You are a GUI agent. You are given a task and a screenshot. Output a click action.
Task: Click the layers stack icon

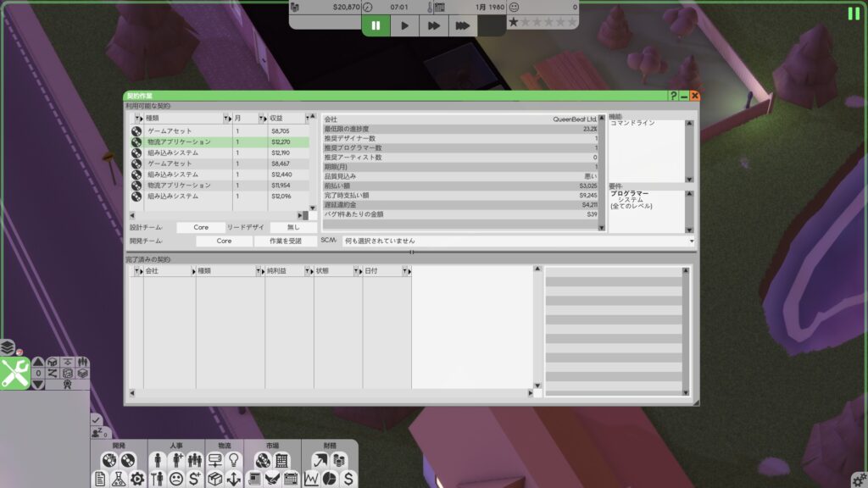click(7, 347)
